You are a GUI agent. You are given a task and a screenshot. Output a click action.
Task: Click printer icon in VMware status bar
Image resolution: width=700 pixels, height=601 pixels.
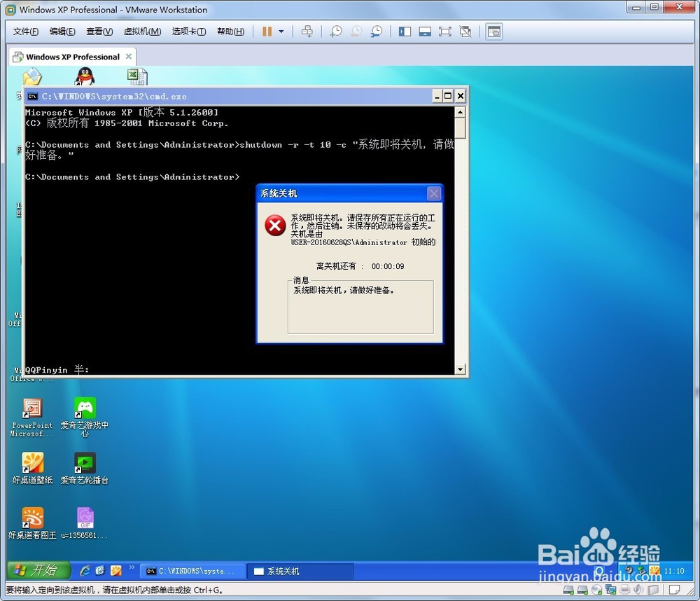[625, 590]
